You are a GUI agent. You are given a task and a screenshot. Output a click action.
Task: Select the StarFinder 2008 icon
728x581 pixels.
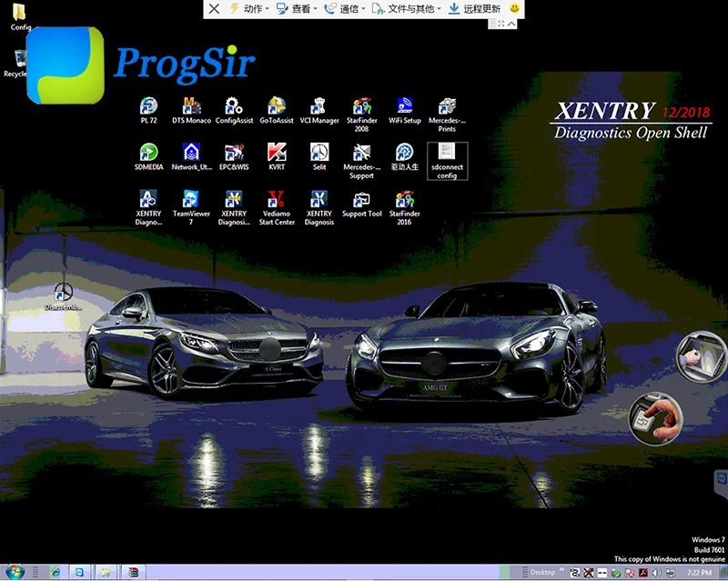[x=361, y=115]
